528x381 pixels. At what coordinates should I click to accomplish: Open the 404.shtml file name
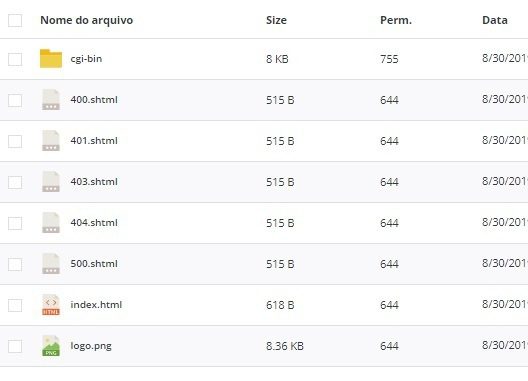coord(94,223)
